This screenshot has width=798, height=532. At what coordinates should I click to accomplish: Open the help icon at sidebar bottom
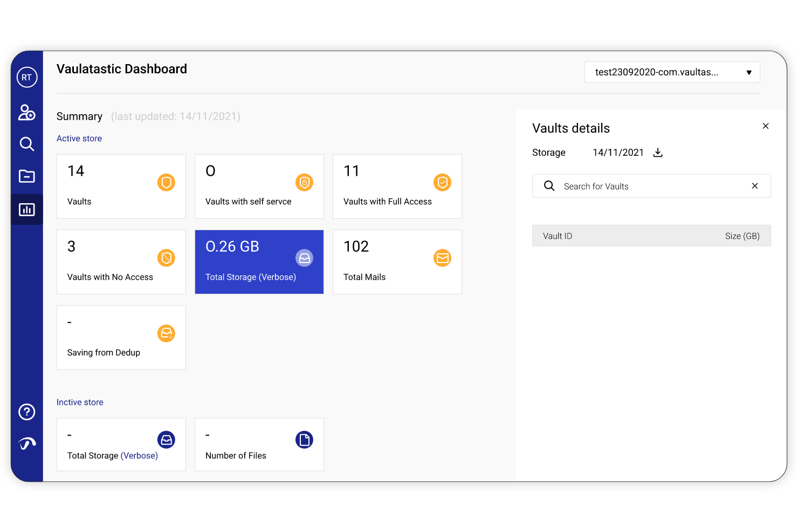[x=26, y=412]
